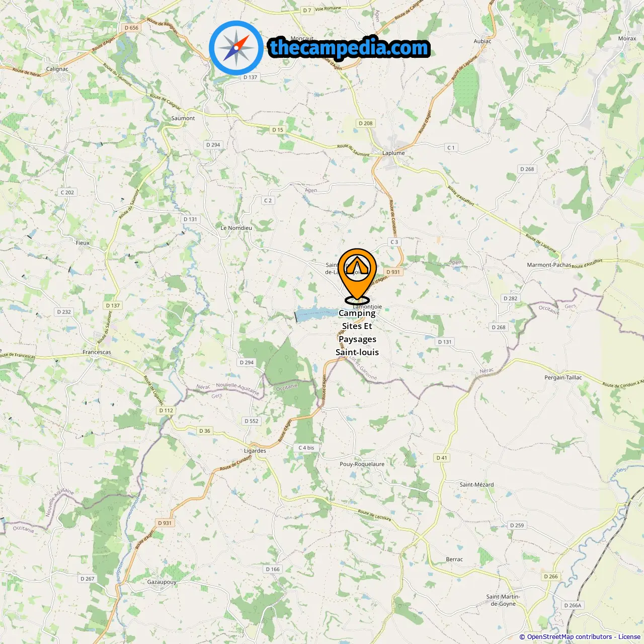Click the License link in attribution
Image resolution: width=644 pixels, height=644 pixels.
[x=629, y=637]
